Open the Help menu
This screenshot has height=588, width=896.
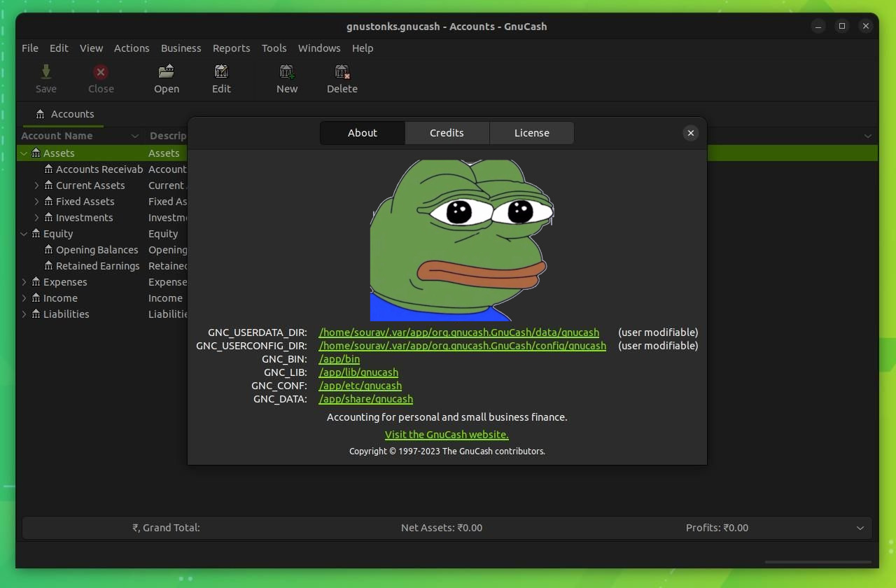(363, 48)
